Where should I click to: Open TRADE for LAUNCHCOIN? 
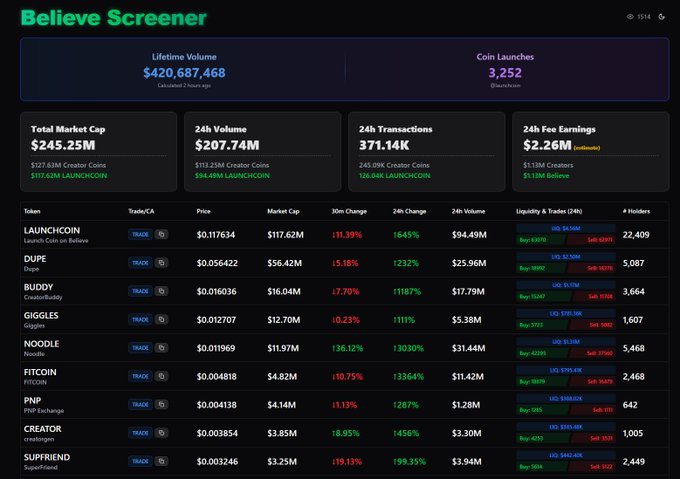point(140,235)
